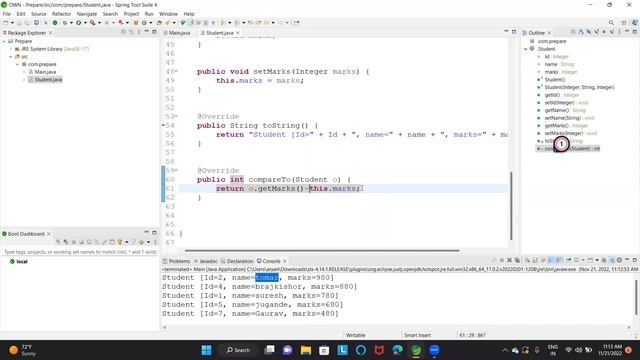Click the editor horizontal scrollbar
This screenshot has width=640, height=360.
(x=322, y=251)
